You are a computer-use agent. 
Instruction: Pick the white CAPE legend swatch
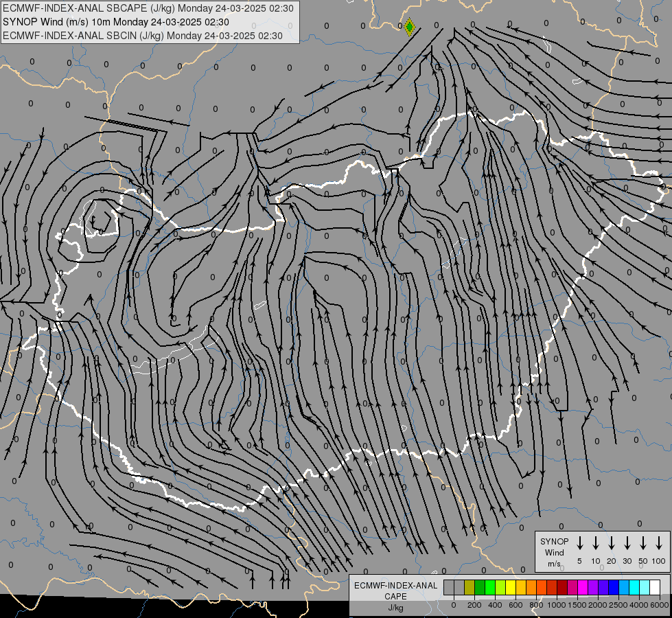click(x=656, y=587)
